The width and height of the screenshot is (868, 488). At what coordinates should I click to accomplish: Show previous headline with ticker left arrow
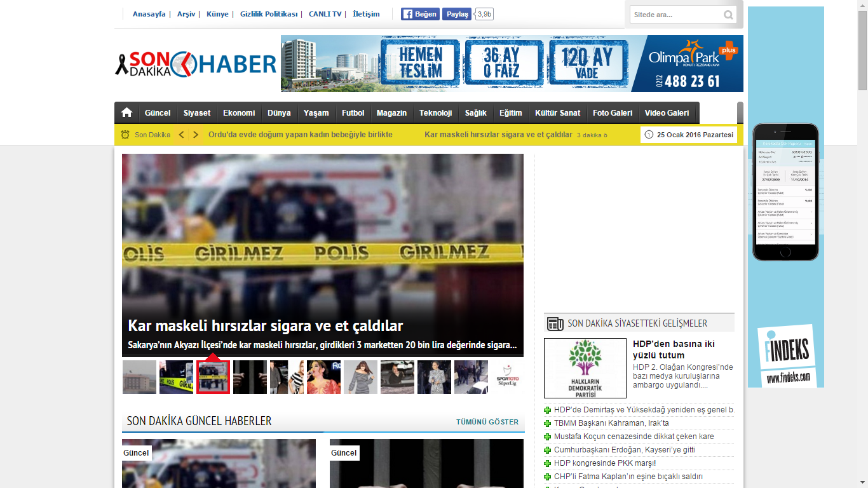[x=181, y=135]
